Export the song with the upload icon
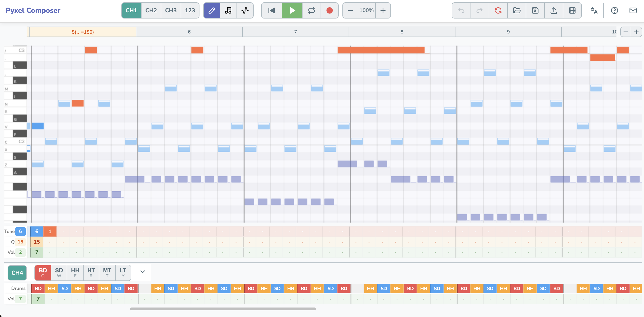644x317 pixels. [554, 10]
